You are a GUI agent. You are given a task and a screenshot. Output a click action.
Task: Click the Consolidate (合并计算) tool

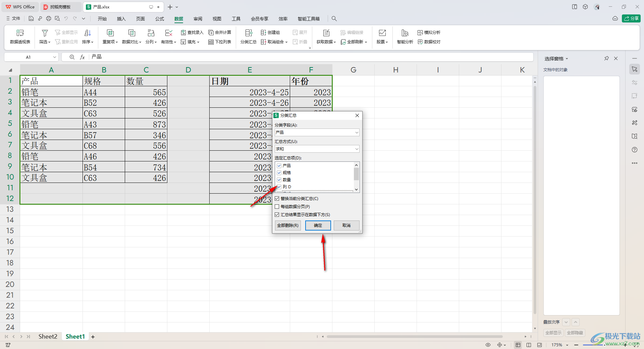pyautogui.click(x=220, y=33)
